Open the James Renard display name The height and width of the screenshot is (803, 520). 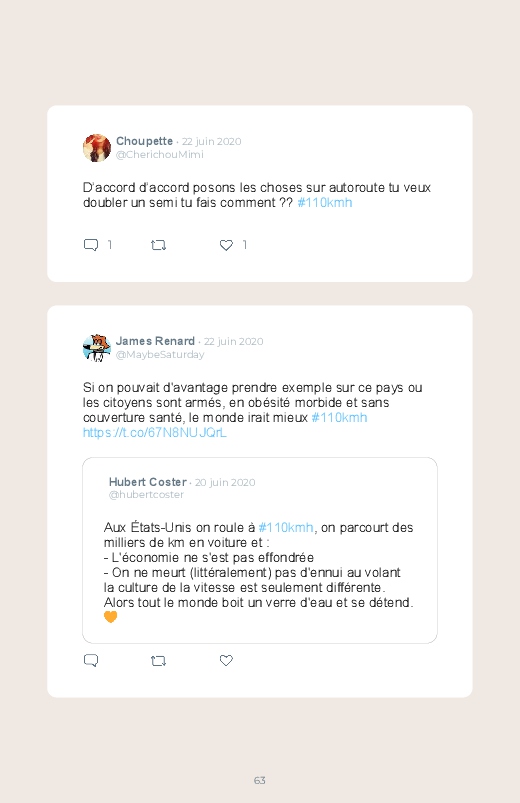pyautogui.click(x=155, y=341)
